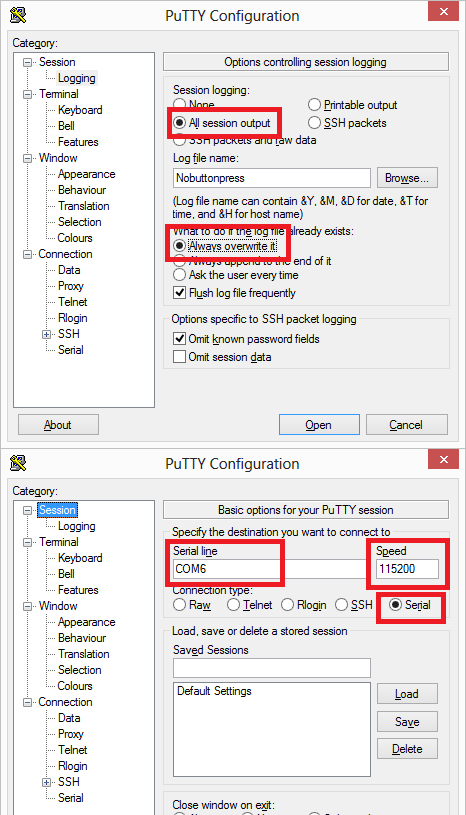Click the PuTTY icon in the upper window title bar
This screenshot has width=466, height=815.
[18, 15]
